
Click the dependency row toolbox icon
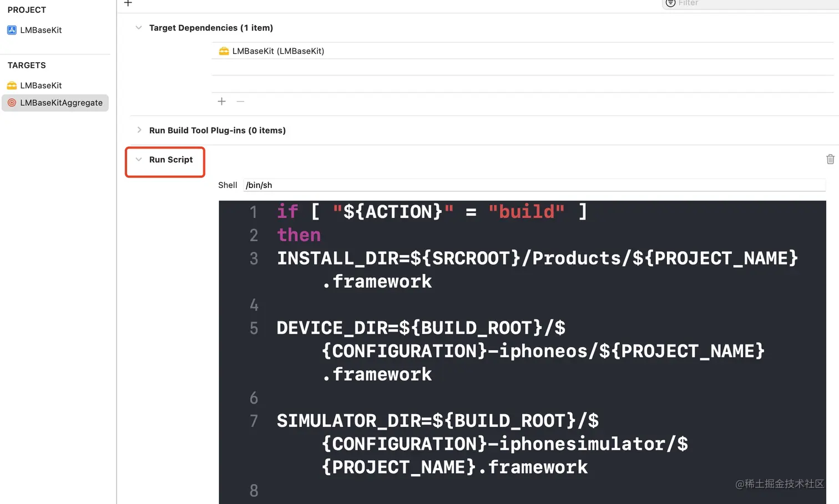(224, 51)
